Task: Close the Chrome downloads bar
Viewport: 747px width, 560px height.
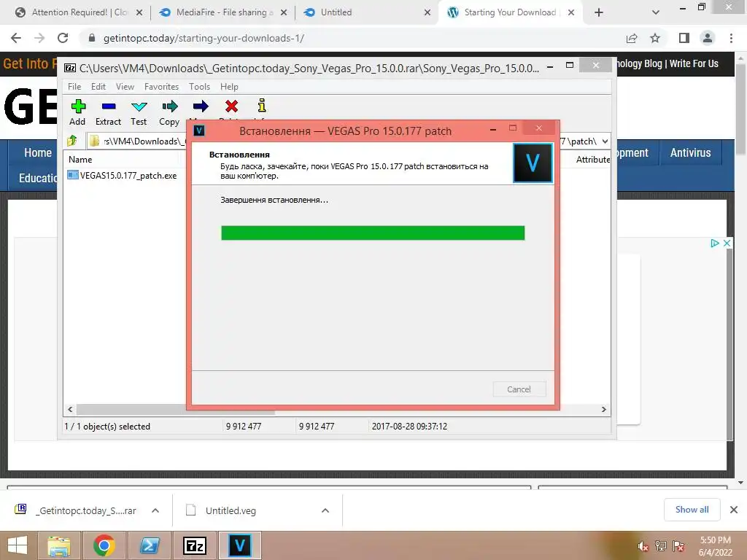Action: click(734, 510)
